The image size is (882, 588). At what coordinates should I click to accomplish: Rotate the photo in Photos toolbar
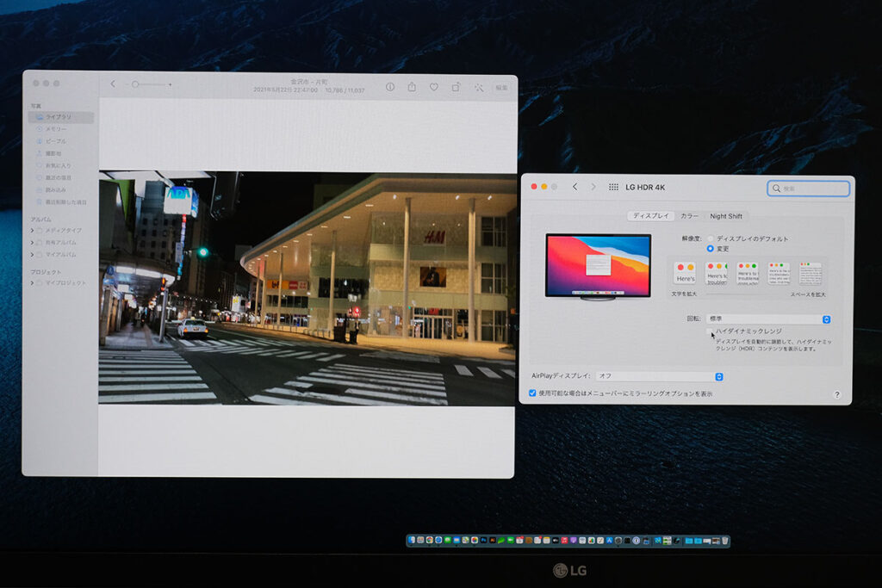[x=457, y=87]
